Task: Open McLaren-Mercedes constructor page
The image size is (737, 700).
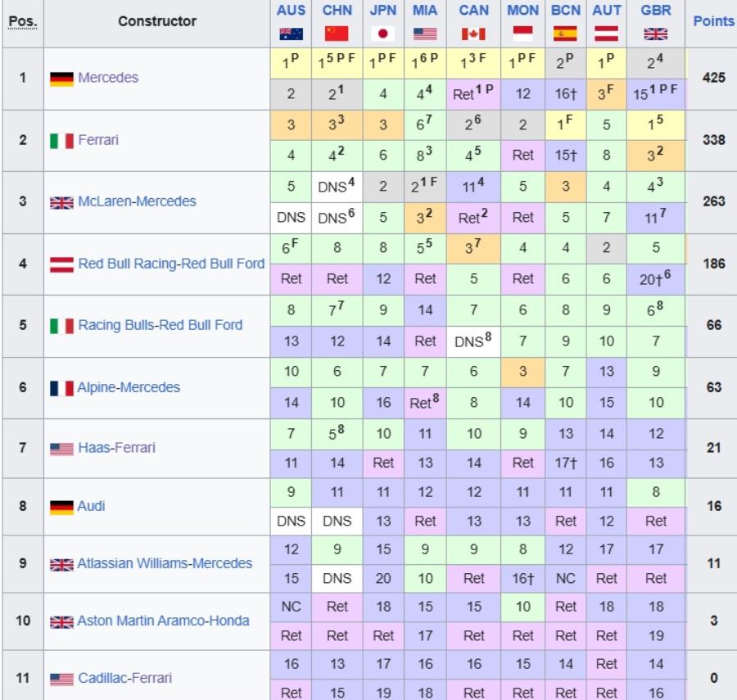Action: [x=137, y=201]
